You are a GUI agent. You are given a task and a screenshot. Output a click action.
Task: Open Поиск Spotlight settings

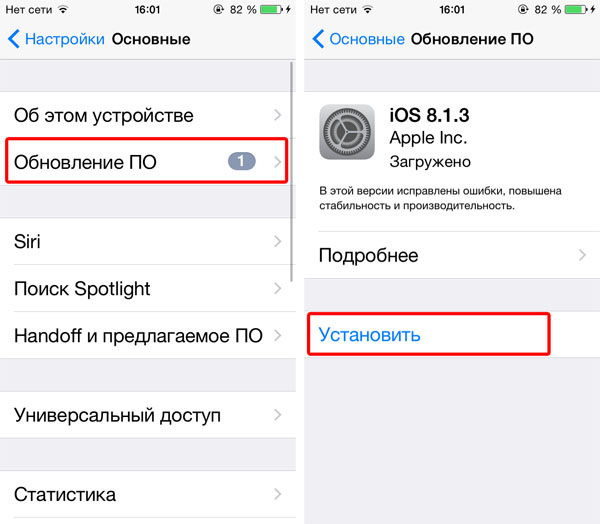point(148,288)
